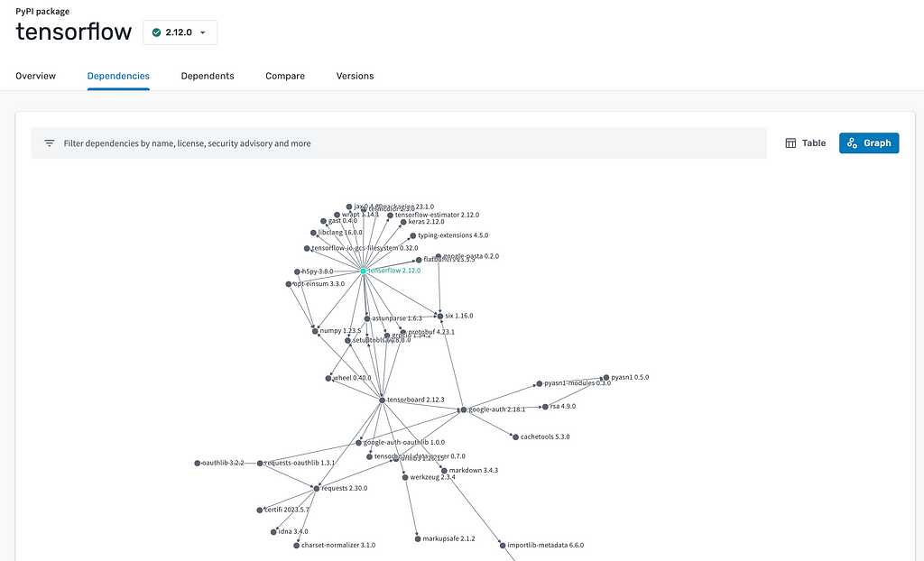Click the wheel 0.40.0 node
The image size is (924, 561).
328,378
